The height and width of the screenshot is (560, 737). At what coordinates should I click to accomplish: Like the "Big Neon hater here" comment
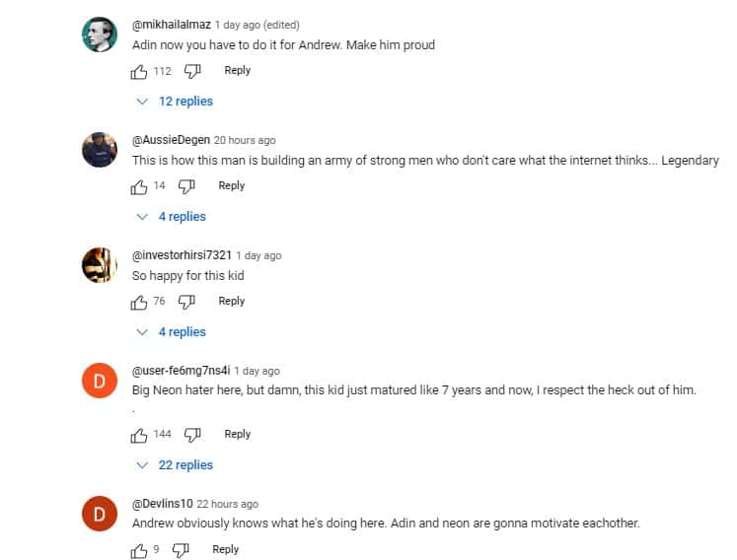[139, 435]
